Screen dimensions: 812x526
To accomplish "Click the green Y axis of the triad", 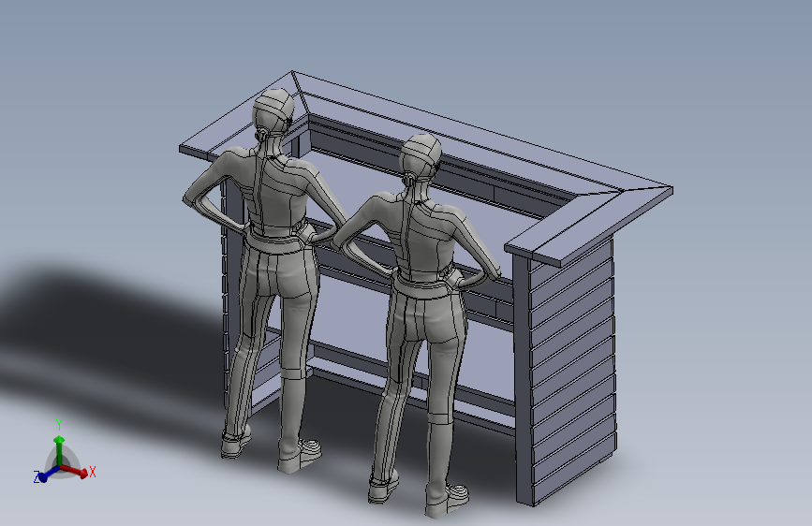I will 59,449.
